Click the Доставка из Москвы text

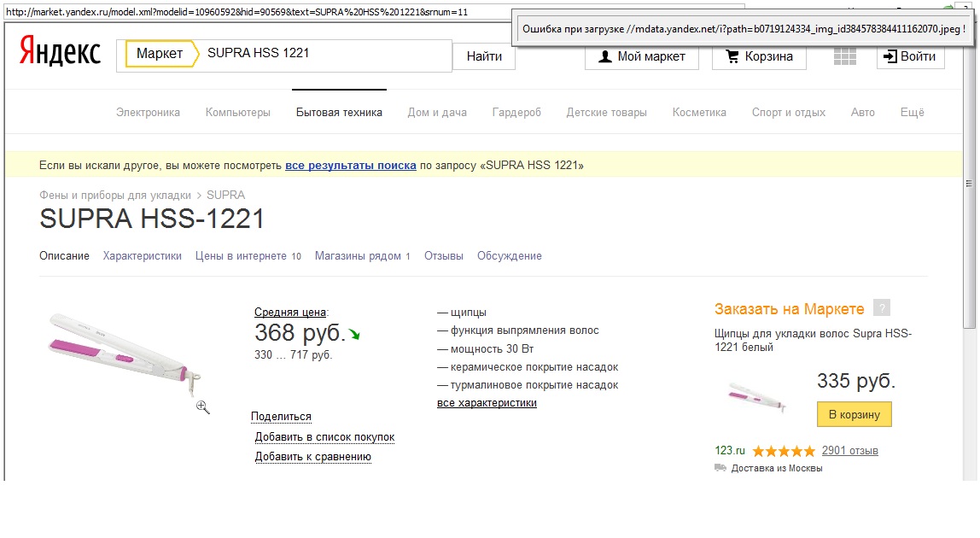point(777,468)
